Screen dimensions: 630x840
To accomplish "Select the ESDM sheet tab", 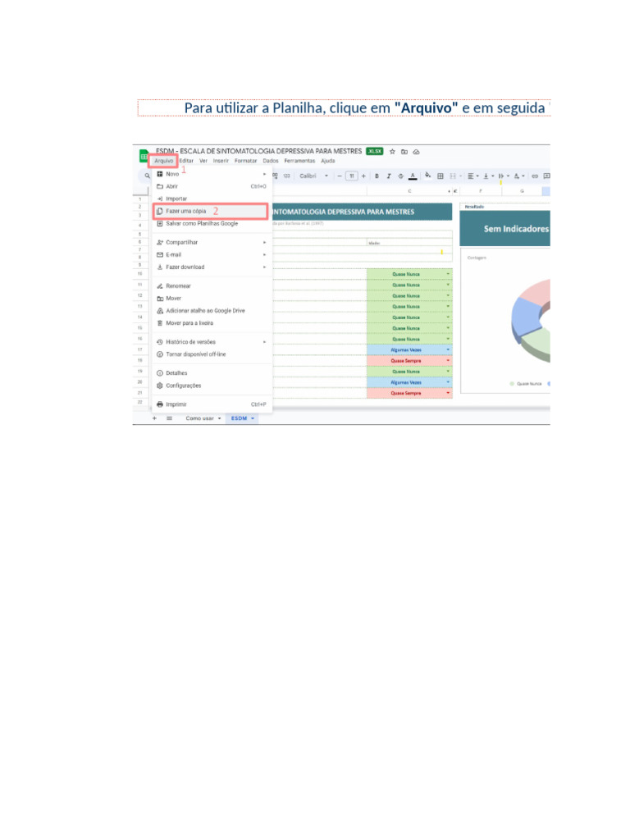I will 242,418.
